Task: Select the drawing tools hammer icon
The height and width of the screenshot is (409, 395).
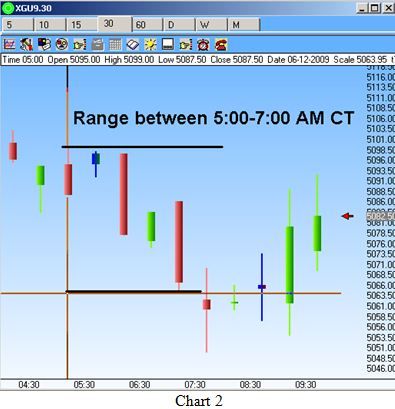Action: click(27, 44)
